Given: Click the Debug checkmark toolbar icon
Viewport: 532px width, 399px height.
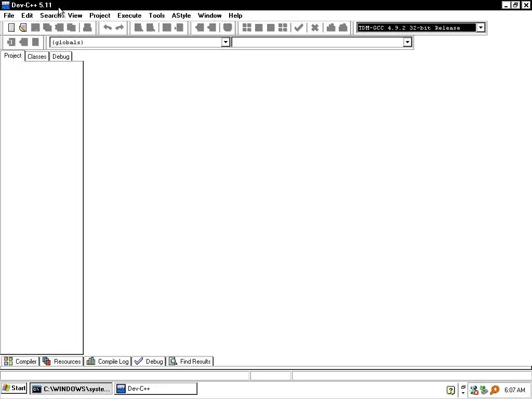Looking at the screenshot, I should tap(299, 28).
